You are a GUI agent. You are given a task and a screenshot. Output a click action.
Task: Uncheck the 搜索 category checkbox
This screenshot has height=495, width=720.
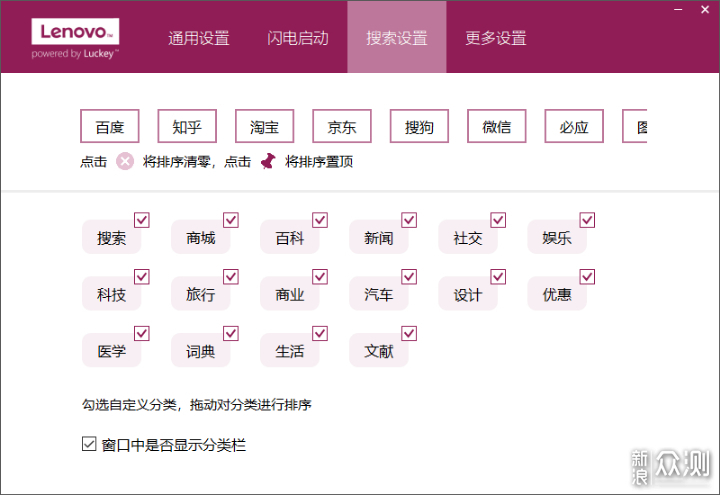[x=142, y=220]
